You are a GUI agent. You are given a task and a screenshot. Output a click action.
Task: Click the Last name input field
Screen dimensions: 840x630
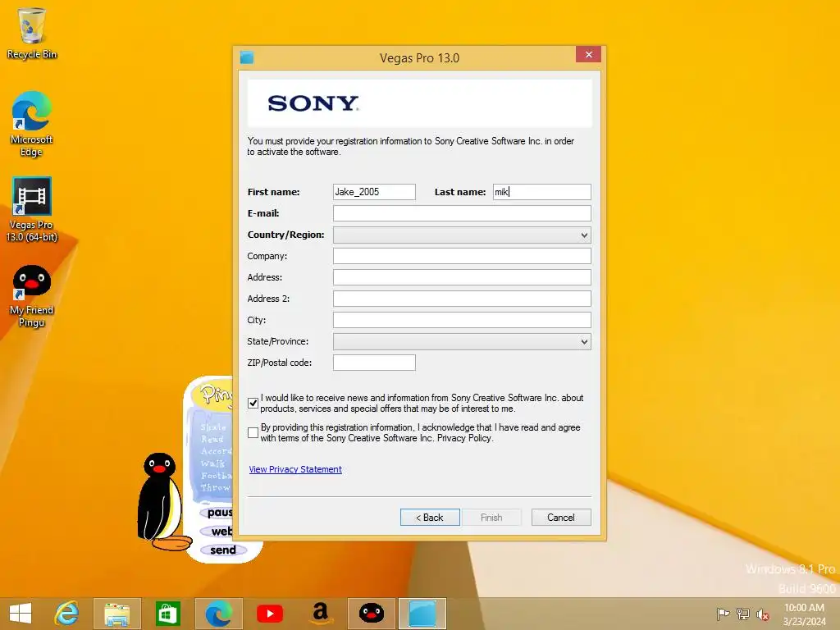click(541, 192)
